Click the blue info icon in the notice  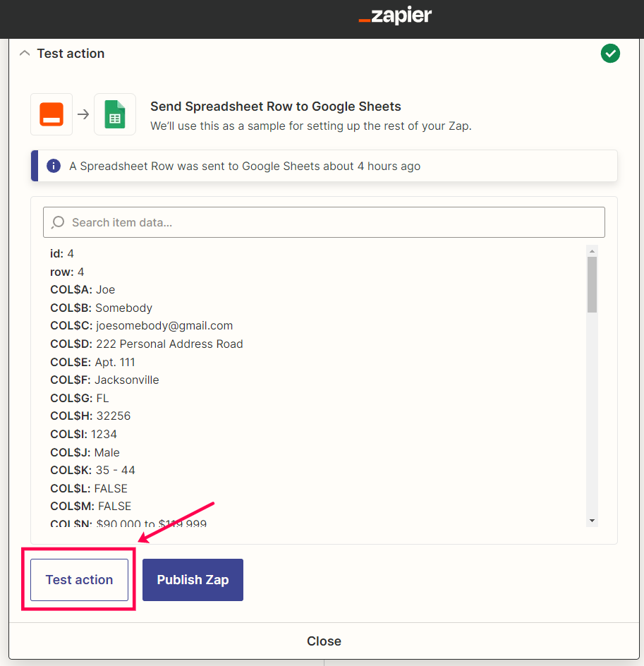[x=54, y=166]
